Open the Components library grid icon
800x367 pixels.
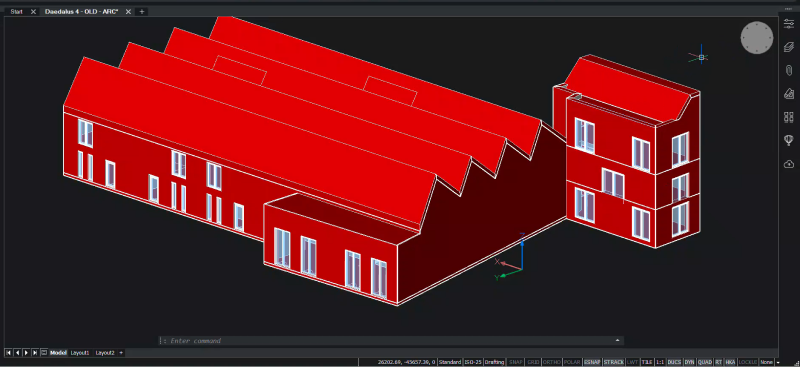tap(789, 117)
